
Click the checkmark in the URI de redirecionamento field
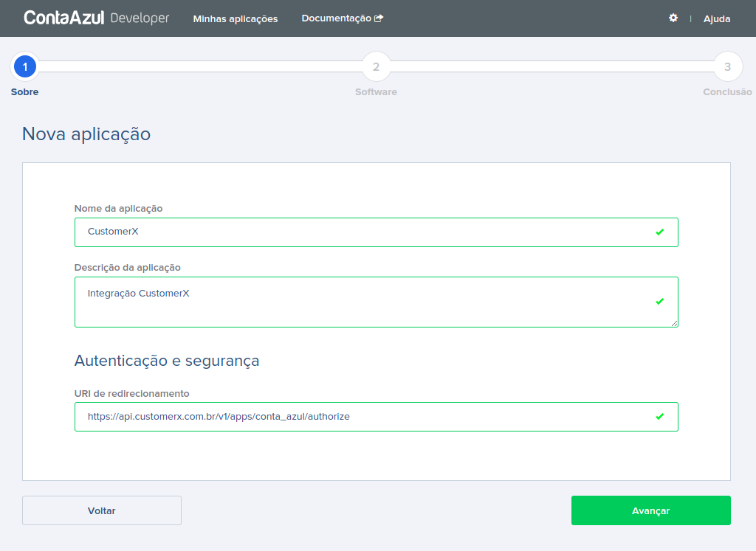coord(659,416)
